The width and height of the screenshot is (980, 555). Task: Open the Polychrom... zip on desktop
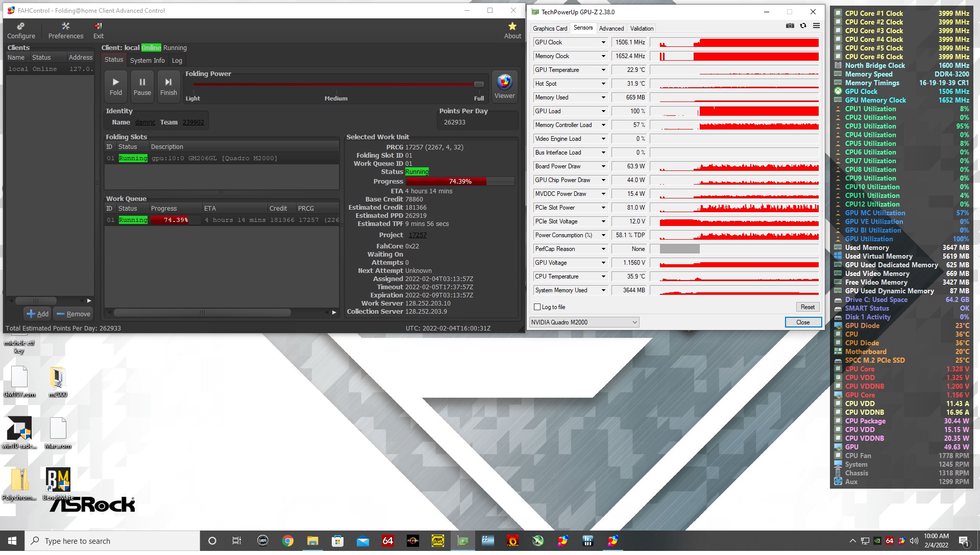click(19, 484)
